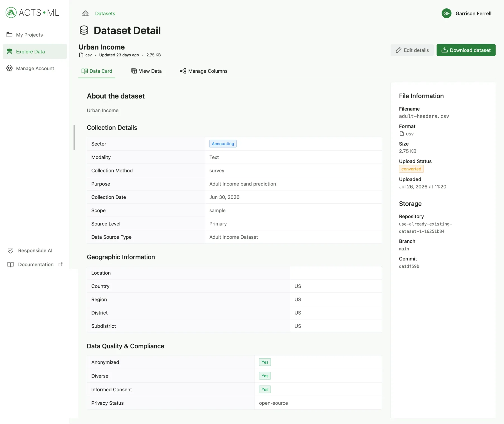The height and width of the screenshot is (424, 504).
Task: Click the GF user avatar
Action: coord(447,13)
